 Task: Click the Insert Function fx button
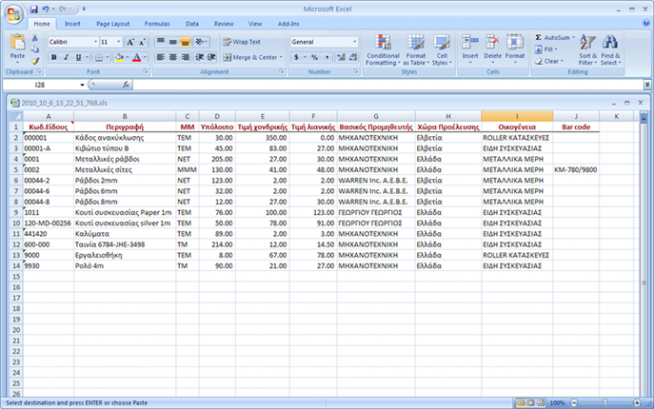click(x=126, y=85)
